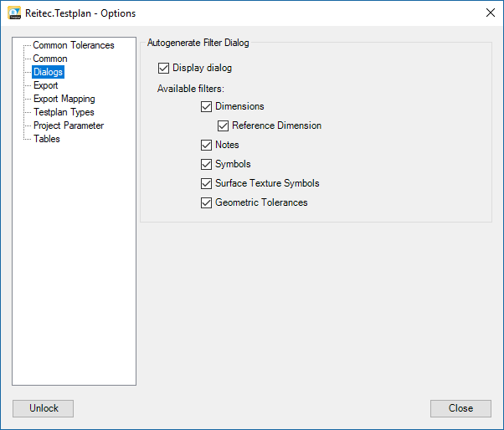
Task: Uncheck Geometric Tolerances filter
Action: [x=207, y=202]
